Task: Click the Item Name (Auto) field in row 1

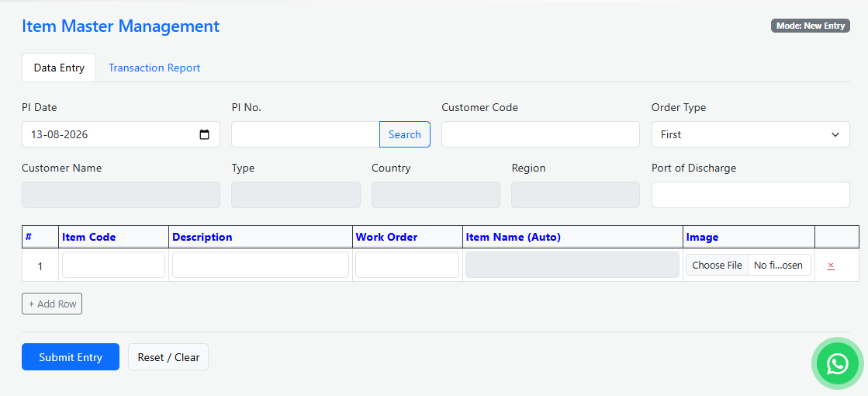Action: 572,265
